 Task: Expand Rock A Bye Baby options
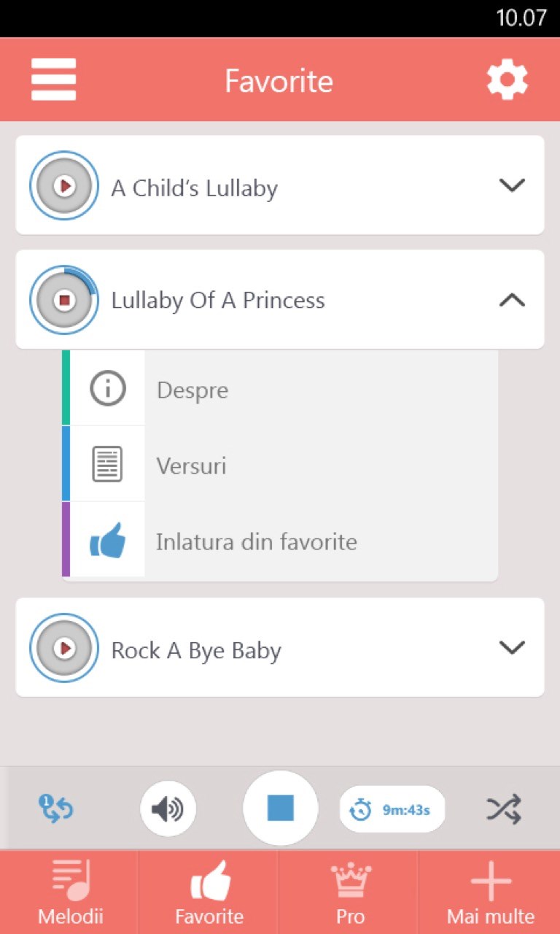pyautogui.click(x=512, y=647)
